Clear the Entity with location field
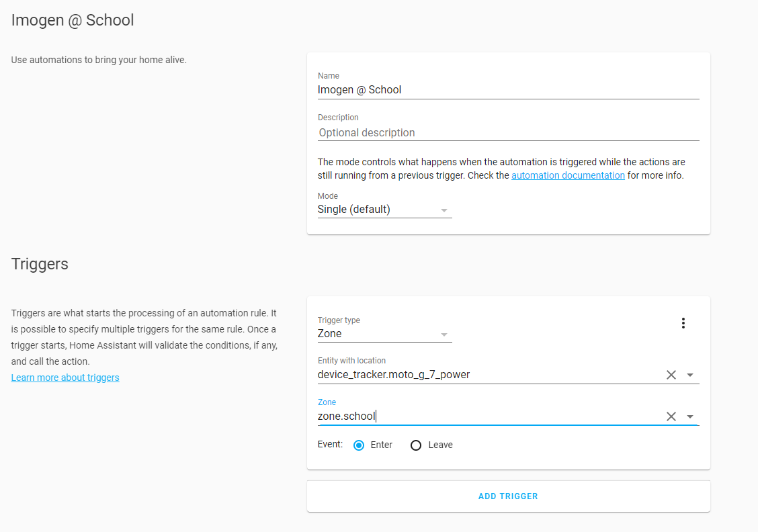This screenshot has width=758, height=532. coord(671,375)
